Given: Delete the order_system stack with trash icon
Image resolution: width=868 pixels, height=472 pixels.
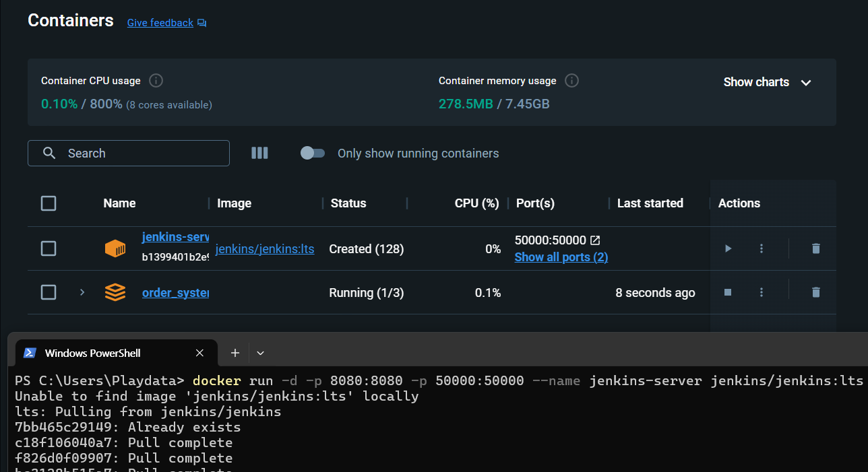Looking at the screenshot, I should (816, 292).
